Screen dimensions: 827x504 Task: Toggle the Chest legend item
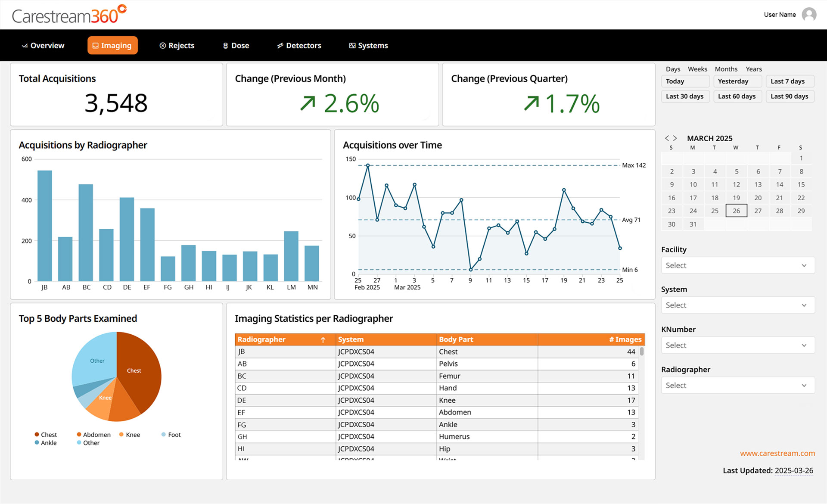[x=46, y=435]
